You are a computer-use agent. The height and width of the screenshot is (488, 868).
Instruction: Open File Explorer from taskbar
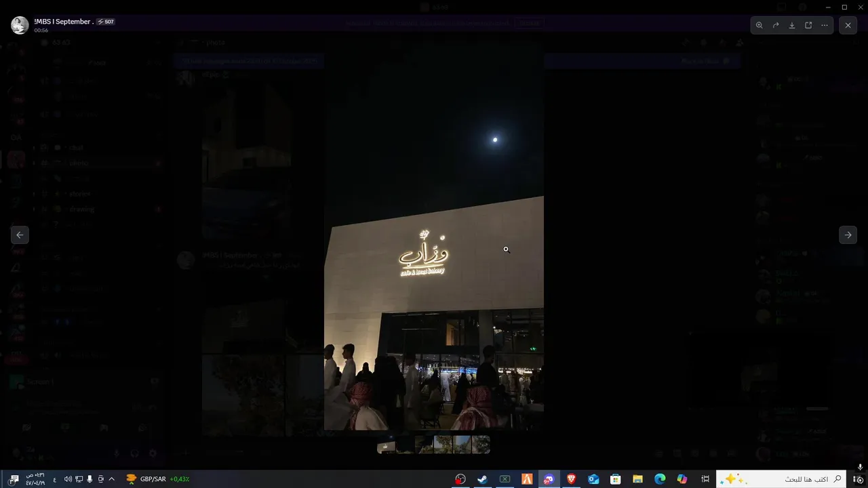pyautogui.click(x=637, y=479)
